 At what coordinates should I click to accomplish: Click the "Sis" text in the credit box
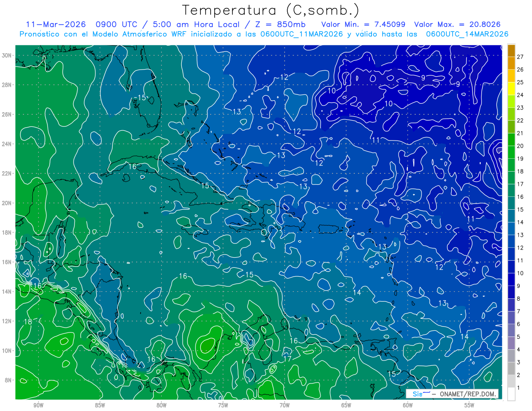click(418, 394)
